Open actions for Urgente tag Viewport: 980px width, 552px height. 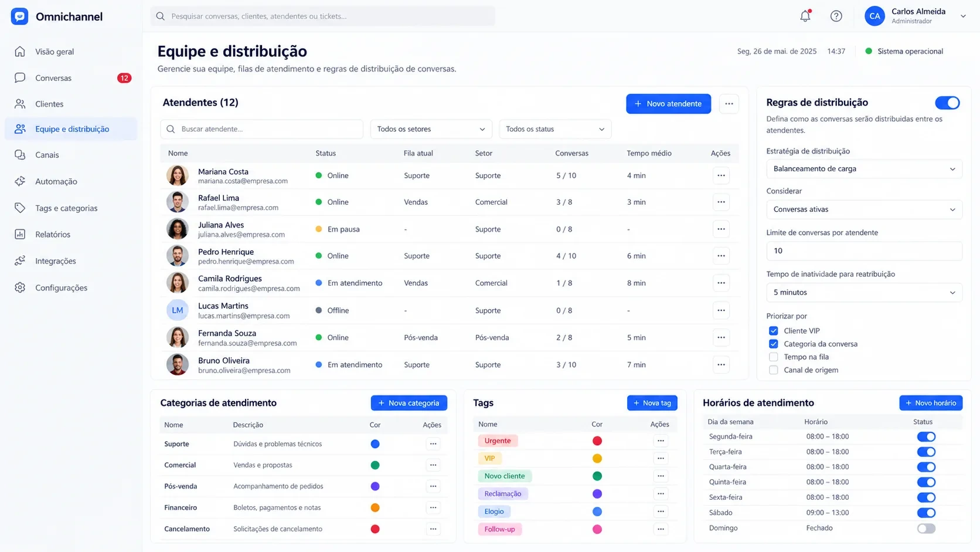coord(661,441)
